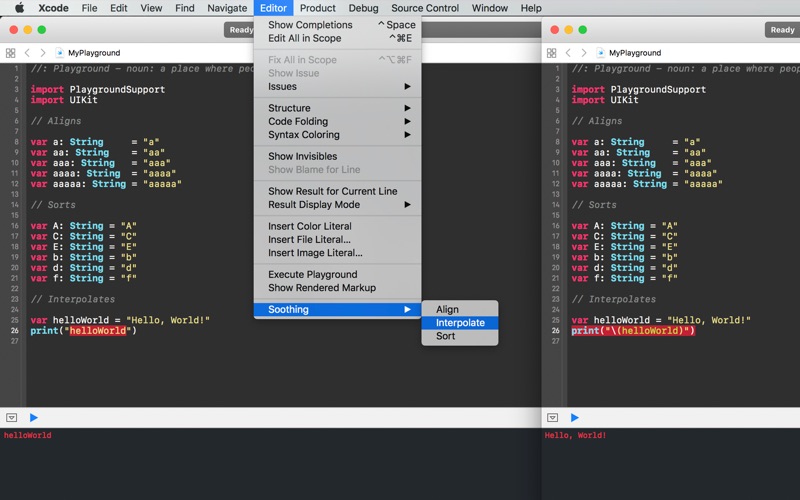The height and width of the screenshot is (500, 800).
Task: Choose Insert Image Literal…
Action: (337, 253)
